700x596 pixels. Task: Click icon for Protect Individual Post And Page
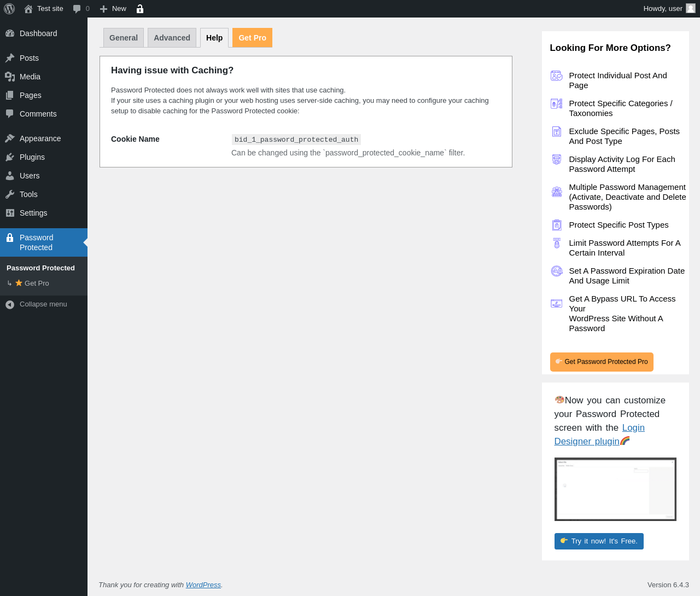556,76
